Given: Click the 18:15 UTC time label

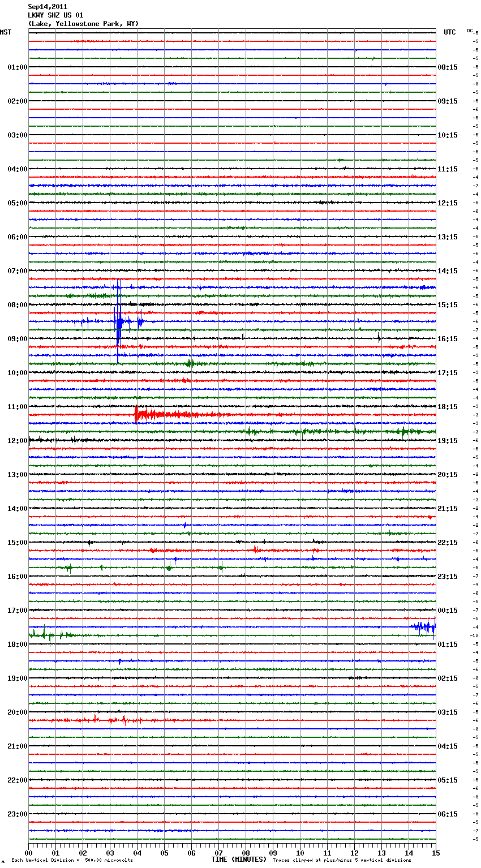Looking at the screenshot, I should click(448, 407).
